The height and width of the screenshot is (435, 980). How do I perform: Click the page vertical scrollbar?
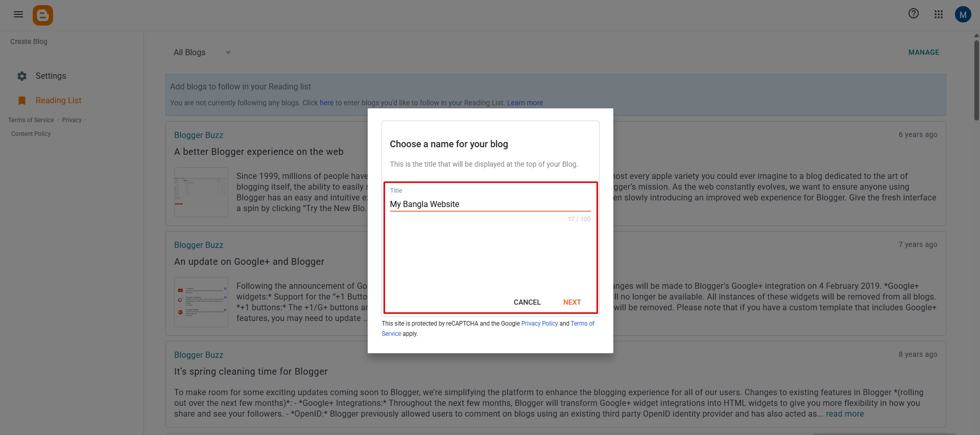pos(976,80)
